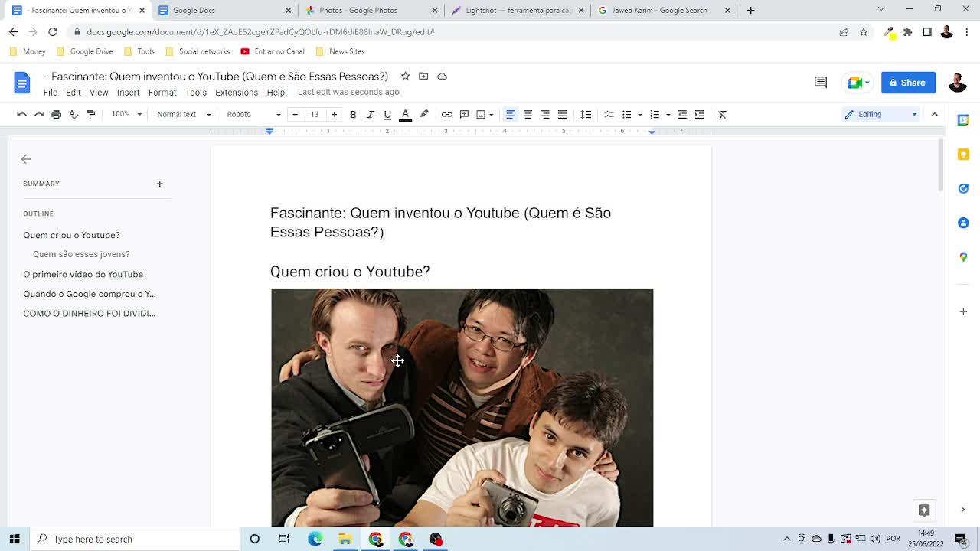This screenshot has width=980, height=551.
Task: Click the Explore button at bottom right
Action: [924, 510]
